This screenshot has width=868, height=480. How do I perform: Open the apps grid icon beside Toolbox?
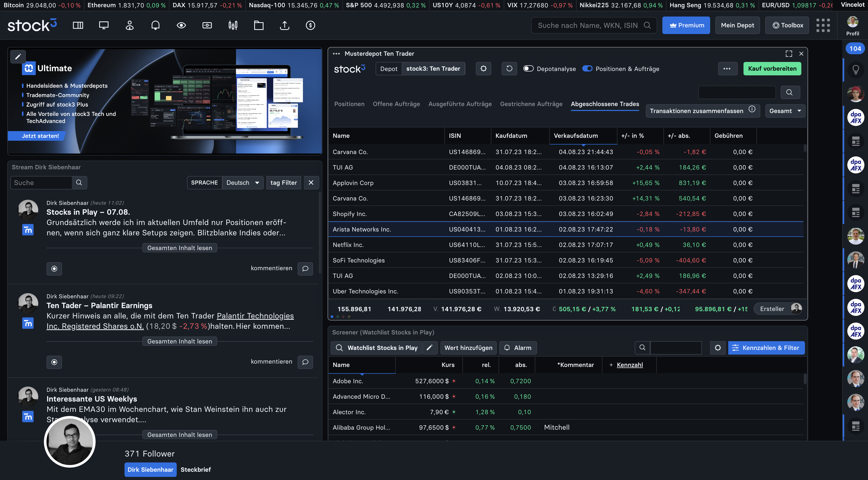[x=823, y=25]
